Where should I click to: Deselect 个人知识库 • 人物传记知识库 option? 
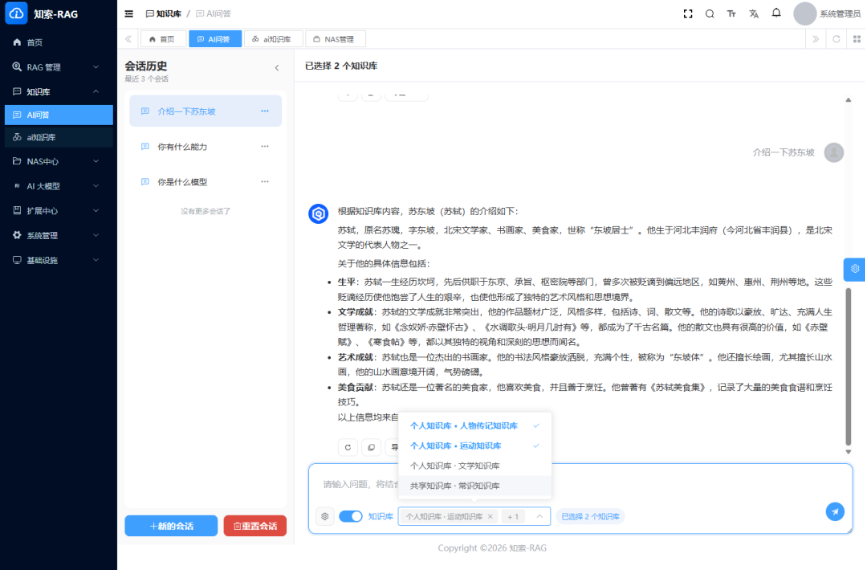tap(474, 425)
